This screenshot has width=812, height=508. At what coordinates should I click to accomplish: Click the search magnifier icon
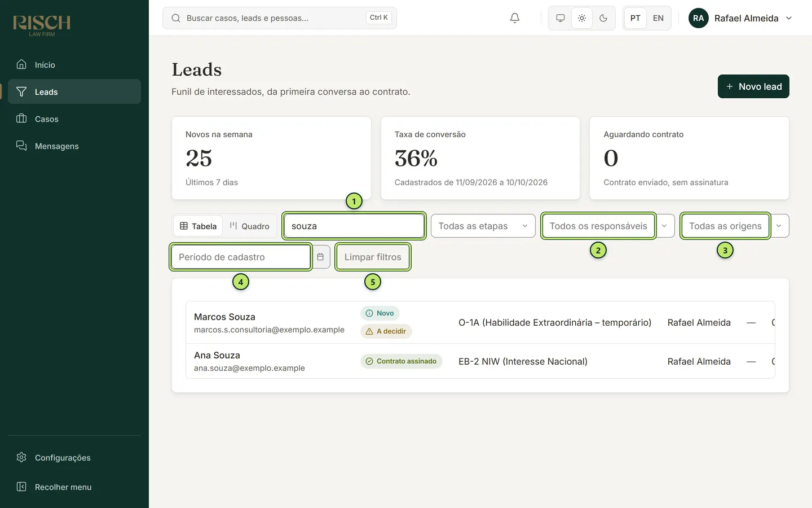click(x=176, y=18)
